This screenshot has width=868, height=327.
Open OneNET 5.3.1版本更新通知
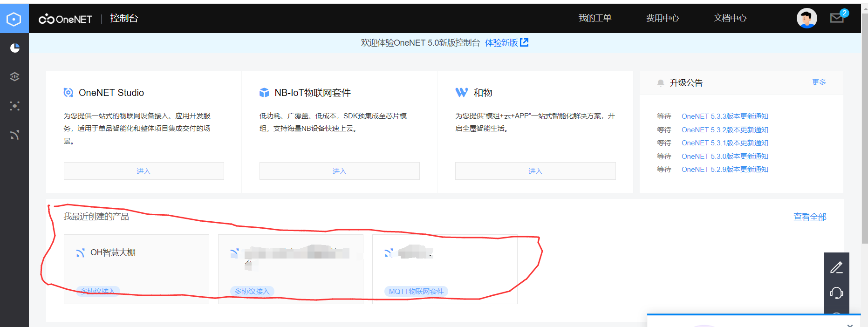(x=725, y=143)
